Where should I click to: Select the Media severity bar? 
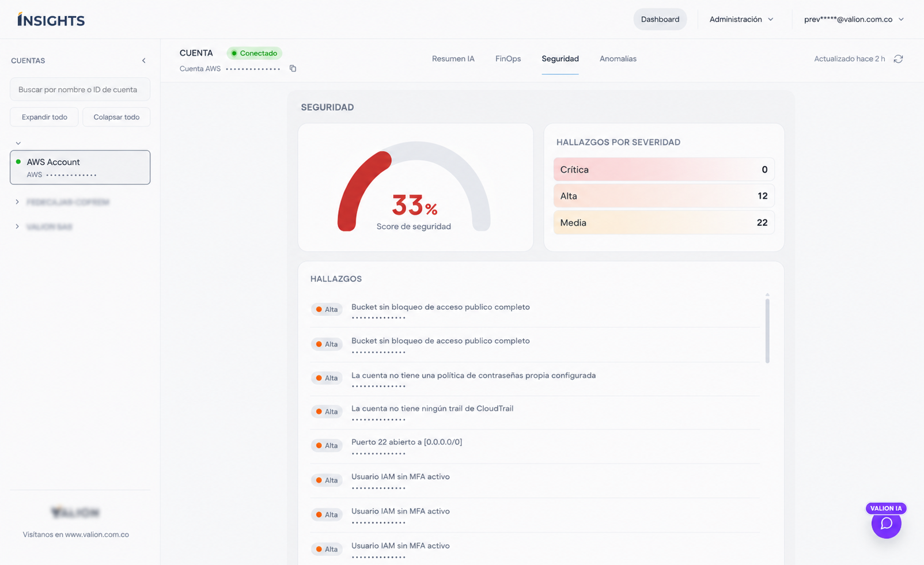(x=664, y=222)
